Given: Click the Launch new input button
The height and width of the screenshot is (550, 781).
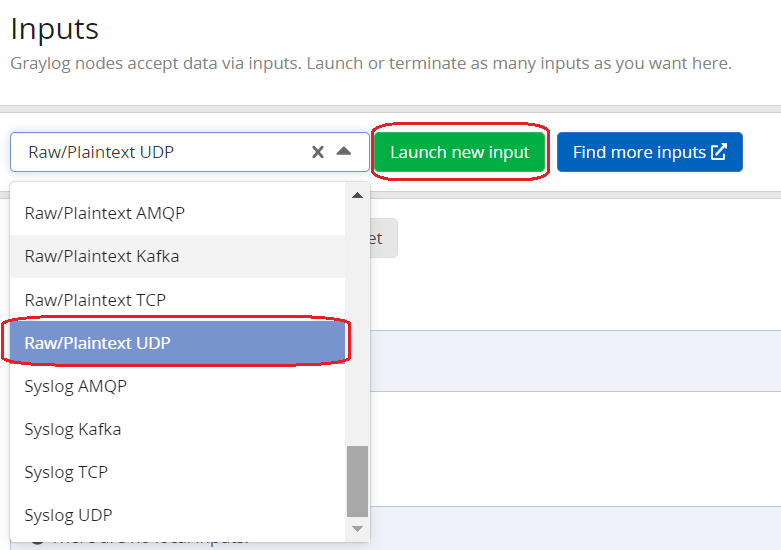Looking at the screenshot, I should tap(460, 152).
